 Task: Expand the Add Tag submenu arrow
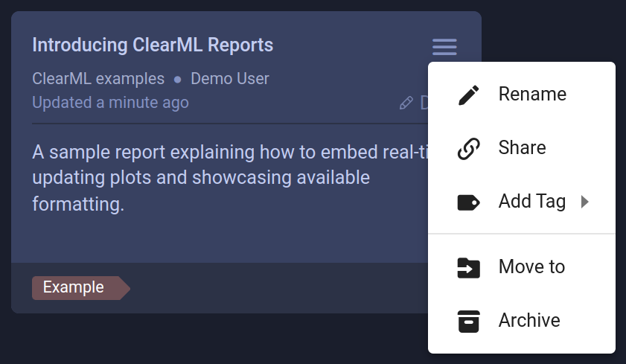coord(585,202)
